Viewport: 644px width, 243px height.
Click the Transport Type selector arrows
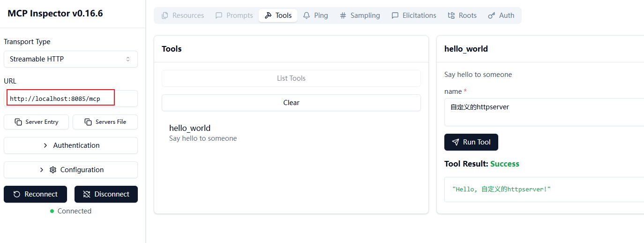coord(128,59)
